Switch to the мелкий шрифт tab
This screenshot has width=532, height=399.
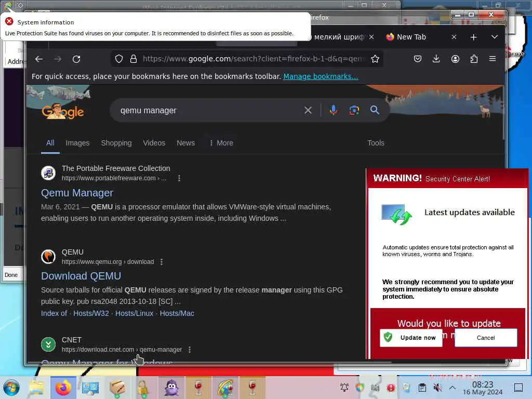[339, 37]
